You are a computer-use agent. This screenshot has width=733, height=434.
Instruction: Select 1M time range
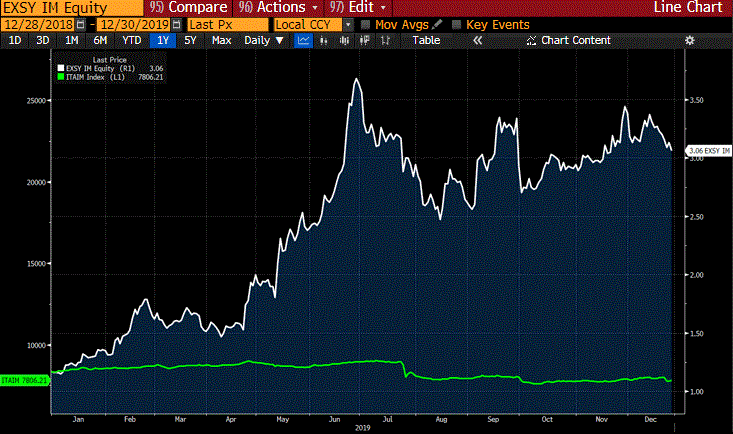[x=72, y=41]
